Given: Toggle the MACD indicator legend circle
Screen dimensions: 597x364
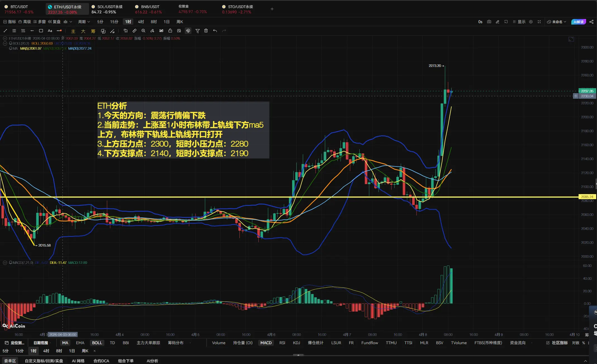Looking at the screenshot, I should pos(5,262).
